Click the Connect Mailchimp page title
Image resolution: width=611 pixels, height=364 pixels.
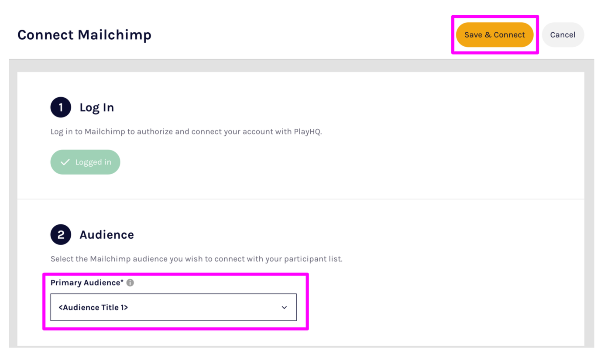click(84, 35)
